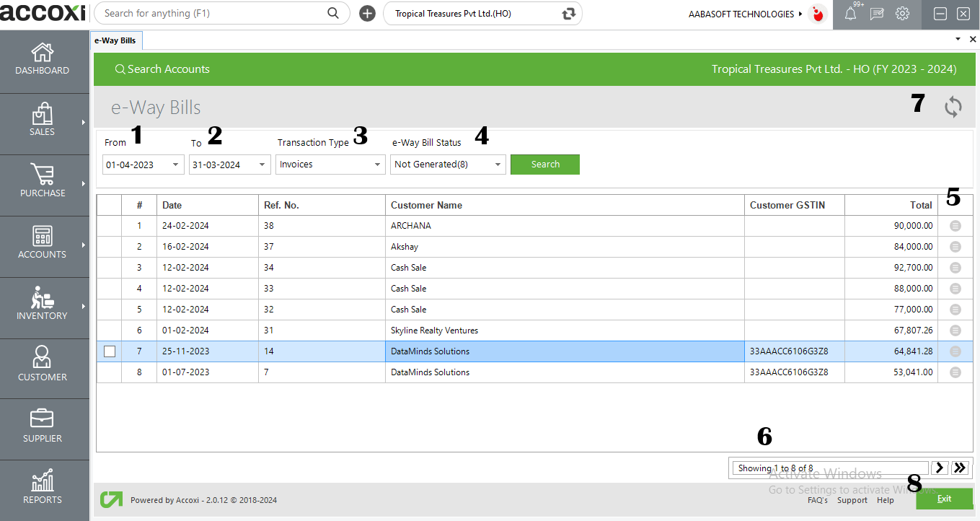980x521 pixels.
Task: Open the Reports module in sidebar
Action: [x=43, y=489]
